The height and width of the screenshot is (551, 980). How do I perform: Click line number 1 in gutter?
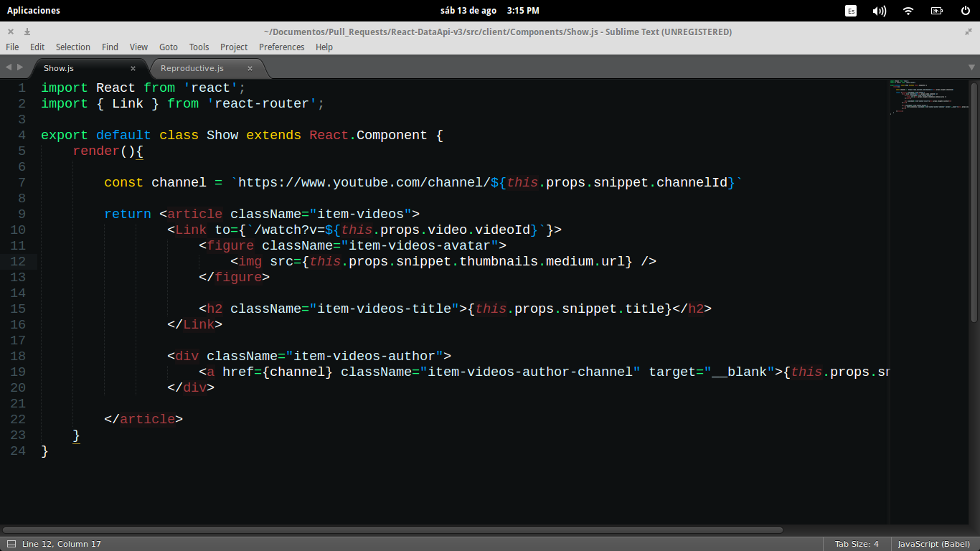pyautogui.click(x=22, y=88)
